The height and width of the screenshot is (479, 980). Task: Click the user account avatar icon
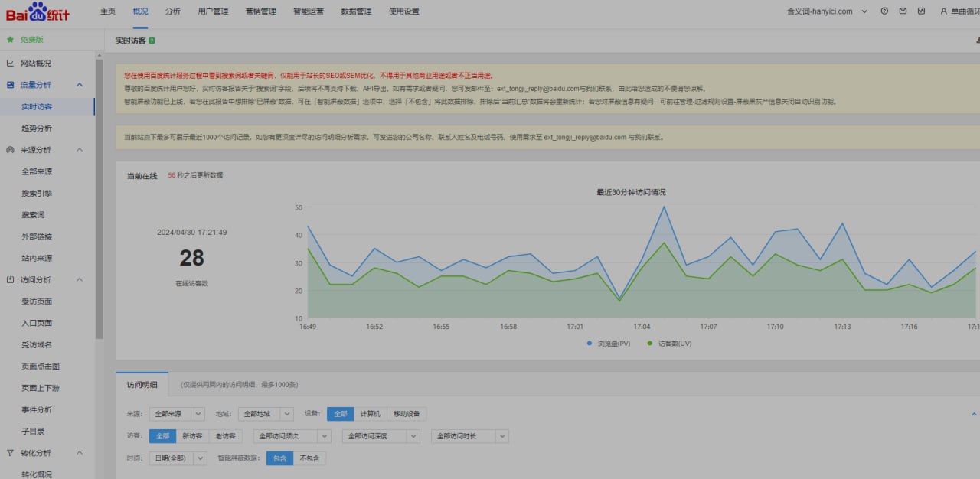[943, 11]
